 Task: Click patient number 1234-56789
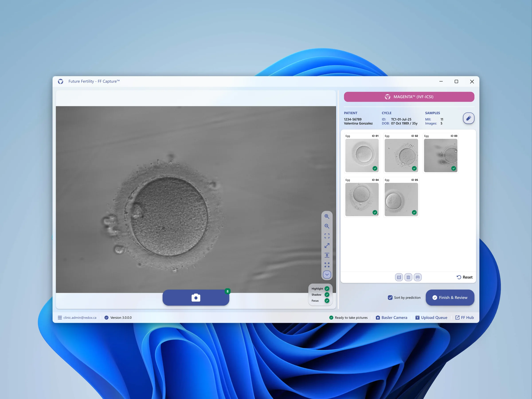(x=353, y=119)
